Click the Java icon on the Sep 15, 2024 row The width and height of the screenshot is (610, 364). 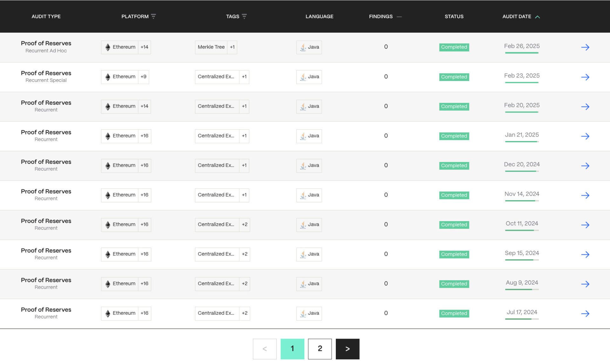302,254
